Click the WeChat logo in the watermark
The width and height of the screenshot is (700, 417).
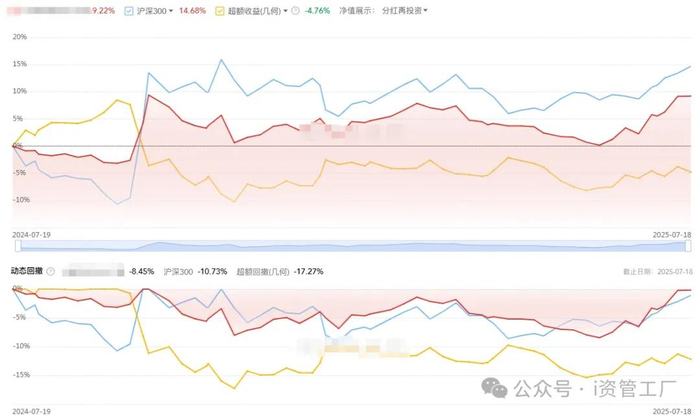pyautogui.click(x=494, y=388)
